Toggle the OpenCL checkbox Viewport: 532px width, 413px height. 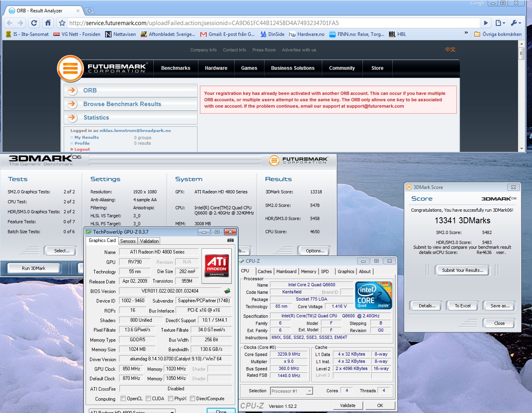(123, 399)
